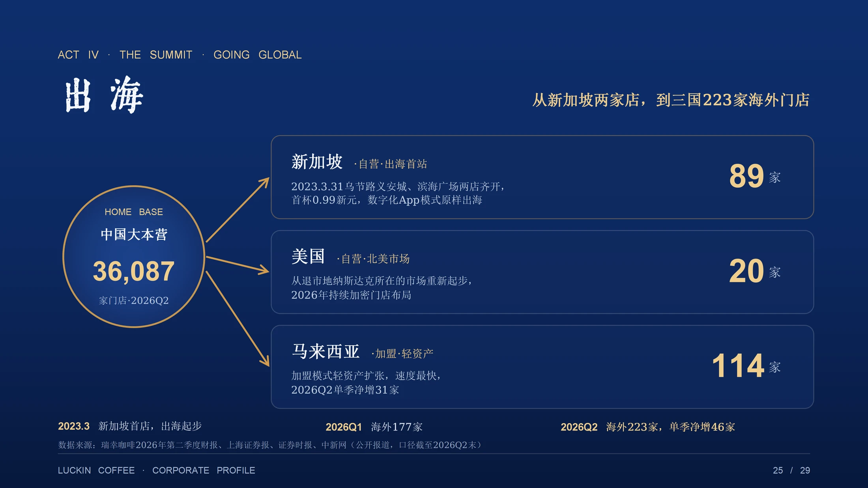Click the '中国大本营' text in the circle
This screenshot has height=488, width=868.
tap(134, 235)
